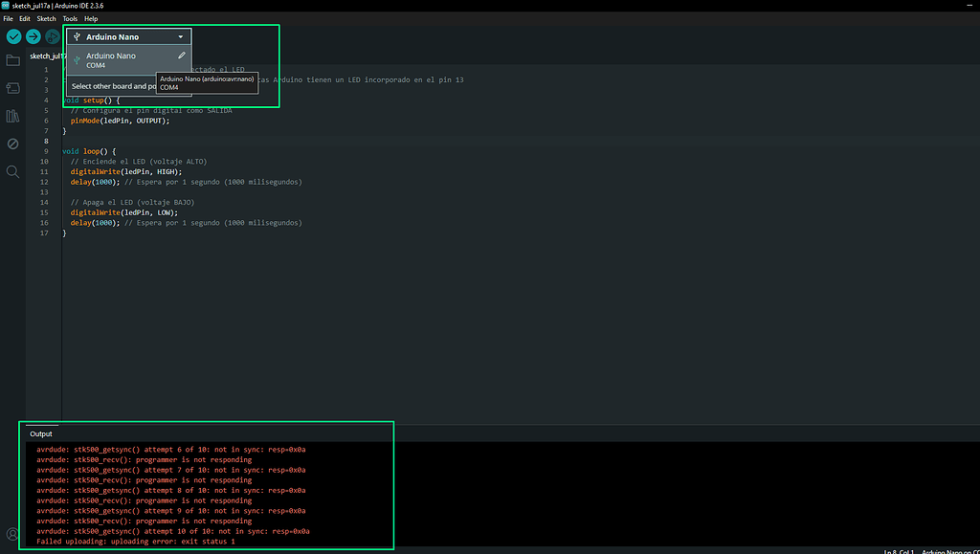Click the Output panel label
The width and height of the screenshot is (980, 554).
click(41, 433)
